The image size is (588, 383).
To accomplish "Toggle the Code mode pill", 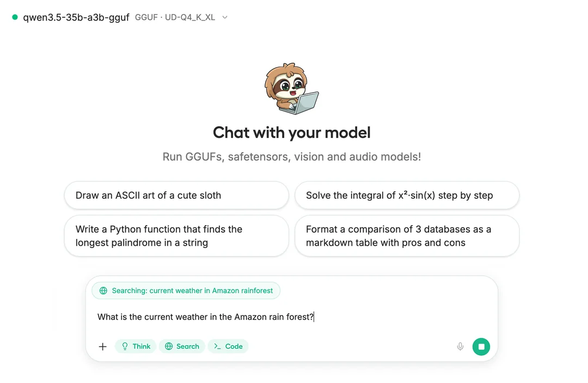I will 228,346.
